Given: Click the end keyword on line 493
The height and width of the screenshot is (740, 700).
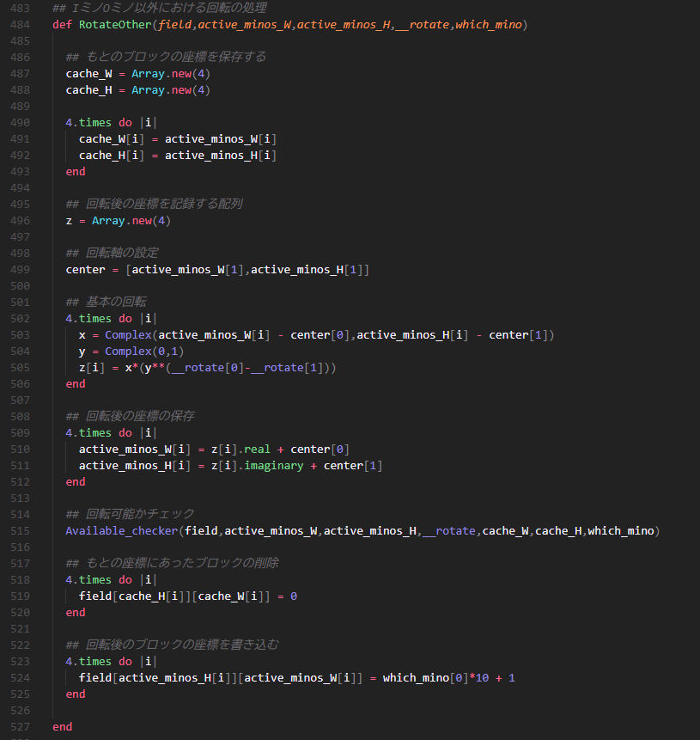Looking at the screenshot, I should [x=76, y=172].
